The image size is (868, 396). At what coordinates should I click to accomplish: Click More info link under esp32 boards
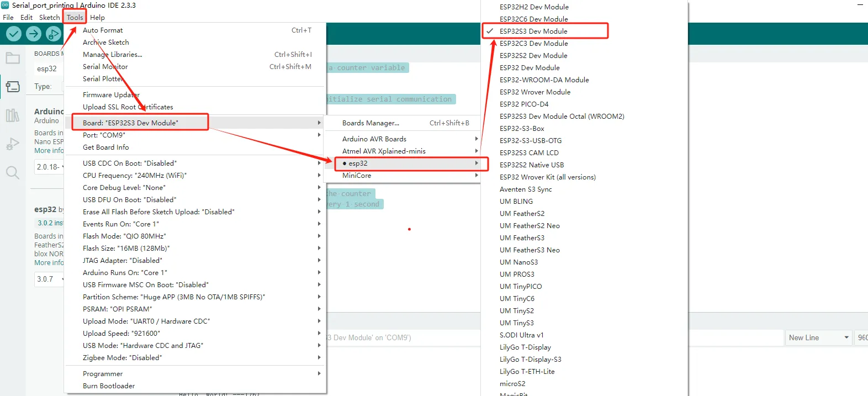point(49,263)
